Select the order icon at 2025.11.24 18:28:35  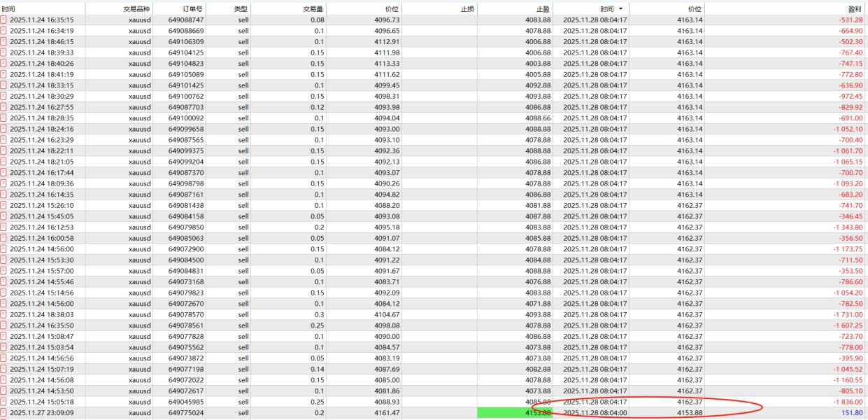pyautogui.click(x=3, y=118)
